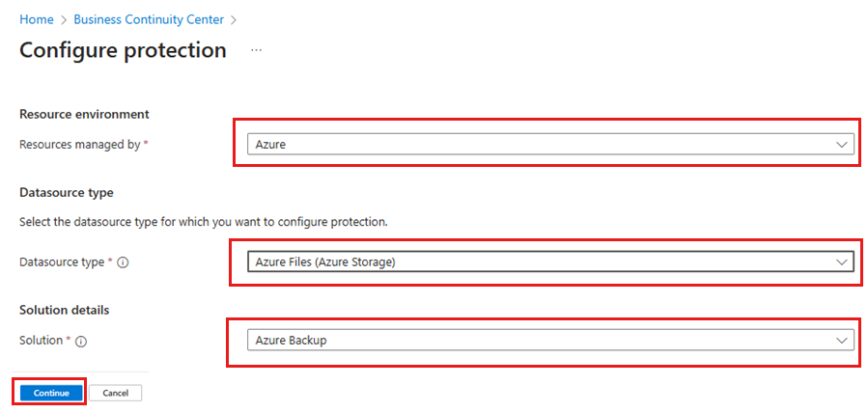Click the chevron arrow in the Azure dropdown
Viewport: 868px width, 413px height.
tap(841, 145)
